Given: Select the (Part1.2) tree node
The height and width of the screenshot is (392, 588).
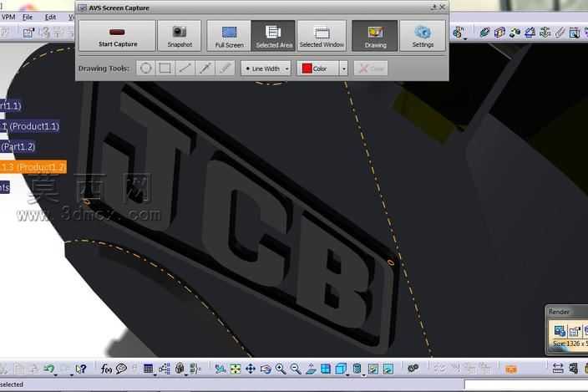Looking at the screenshot, I should (x=18, y=146).
